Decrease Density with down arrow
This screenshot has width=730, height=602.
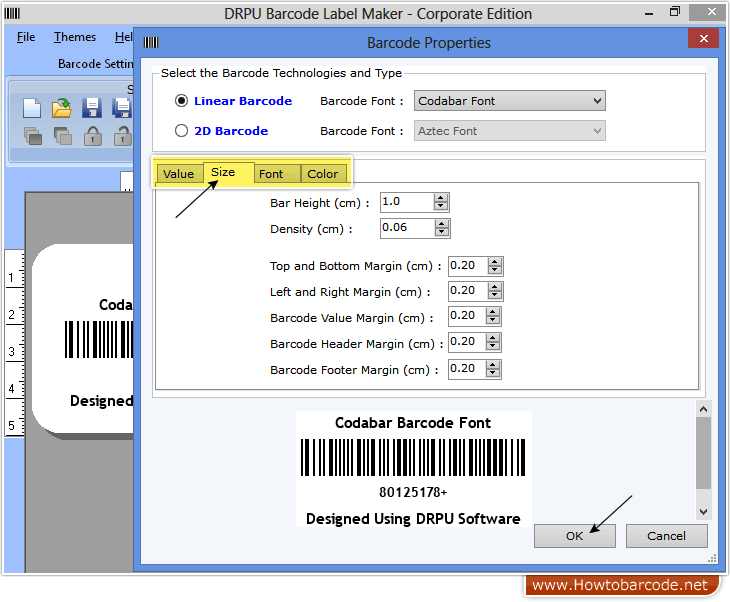pos(442,233)
